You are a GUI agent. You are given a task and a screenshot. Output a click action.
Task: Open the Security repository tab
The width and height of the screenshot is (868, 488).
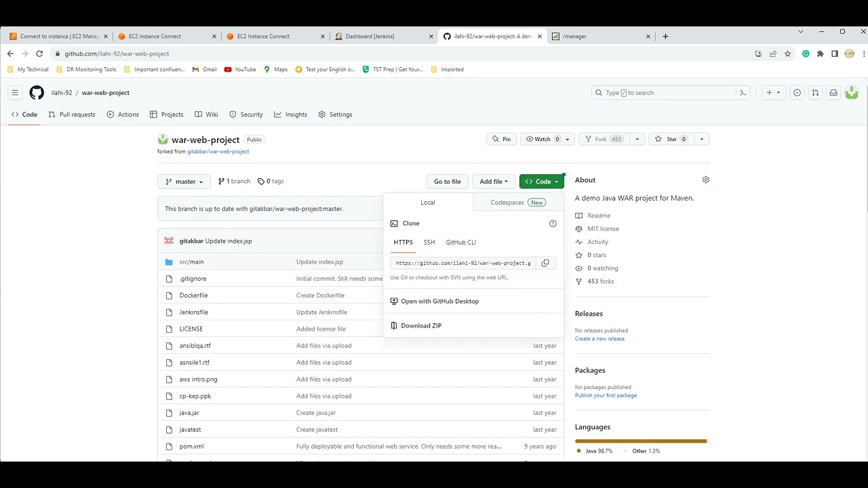click(x=246, y=115)
